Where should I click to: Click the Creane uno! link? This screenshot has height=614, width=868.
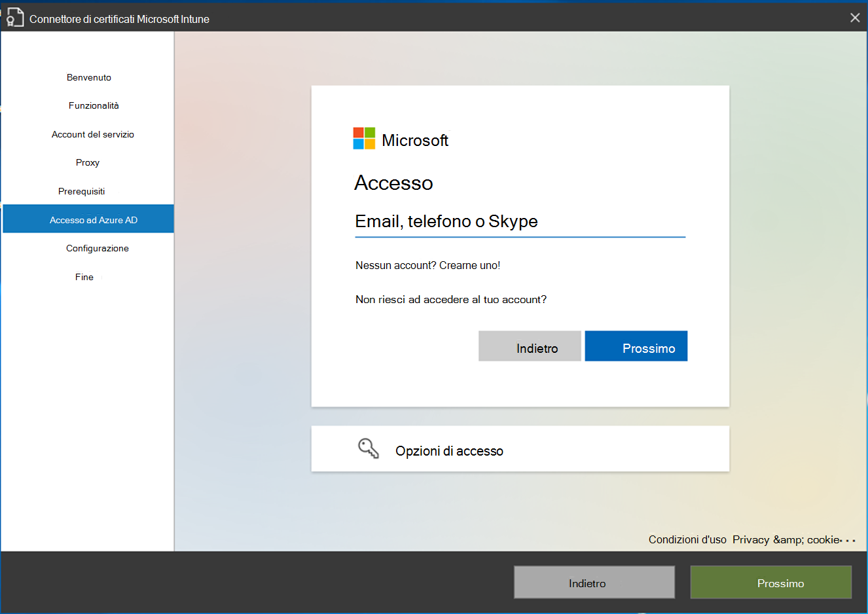coord(469,265)
